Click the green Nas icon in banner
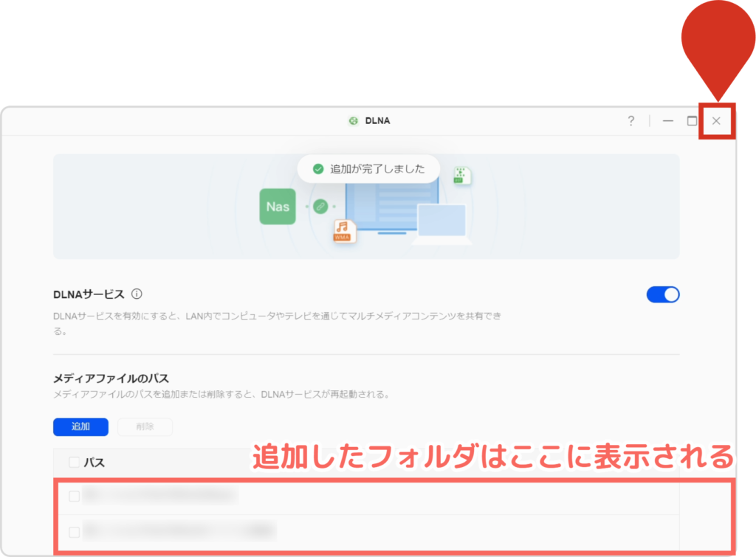The image size is (756, 557). [x=278, y=207]
